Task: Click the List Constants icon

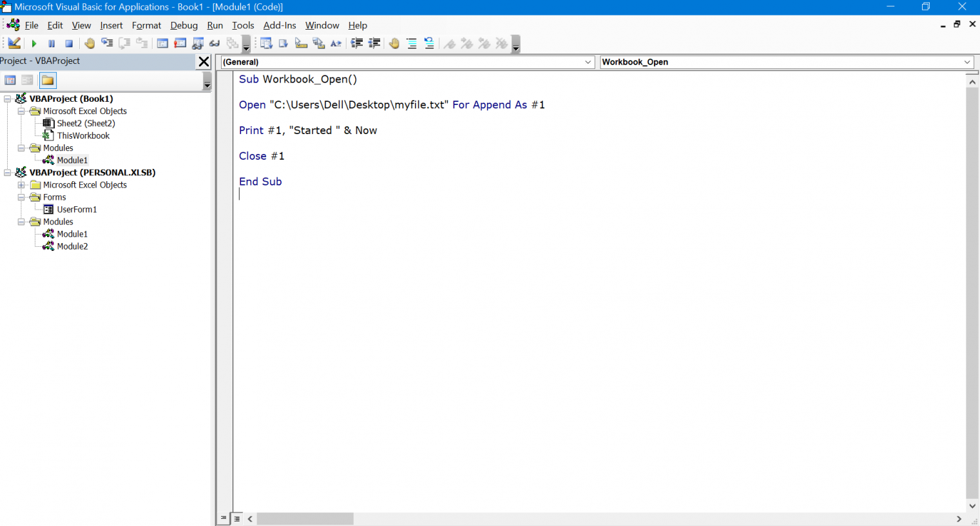Action: (x=283, y=43)
